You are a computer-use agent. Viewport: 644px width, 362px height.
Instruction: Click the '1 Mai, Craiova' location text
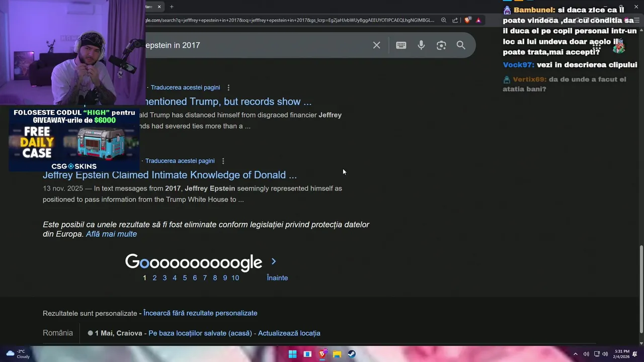pos(118,333)
